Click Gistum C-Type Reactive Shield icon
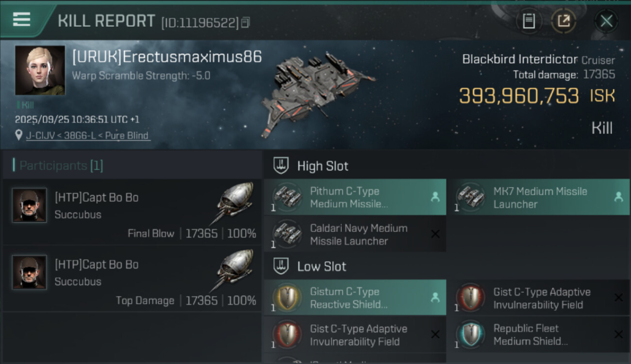 [287, 298]
